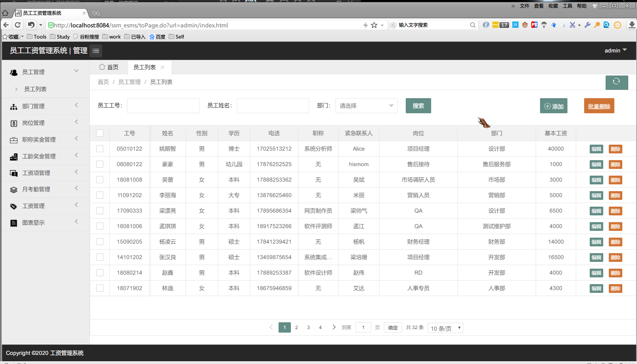Image resolution: width=637 pixels, height=364 pixels.
Task: Click 删除 for employee 林逸
Action: tap(616, 288)
